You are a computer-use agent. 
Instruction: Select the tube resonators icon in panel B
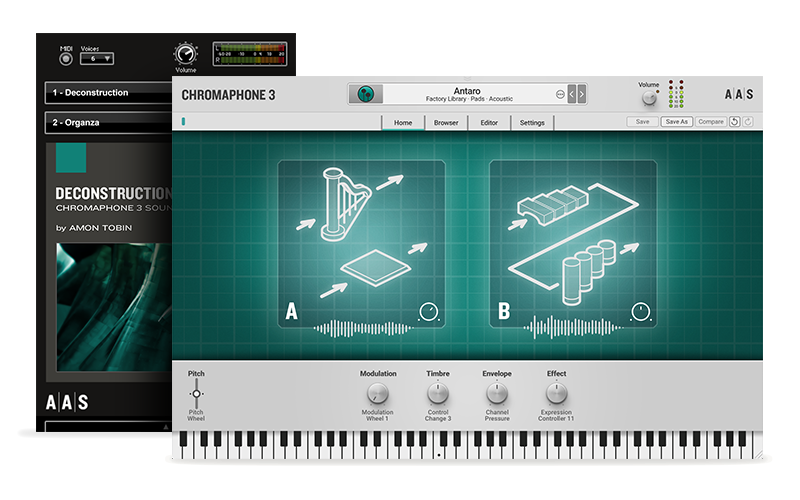[587, 271]
